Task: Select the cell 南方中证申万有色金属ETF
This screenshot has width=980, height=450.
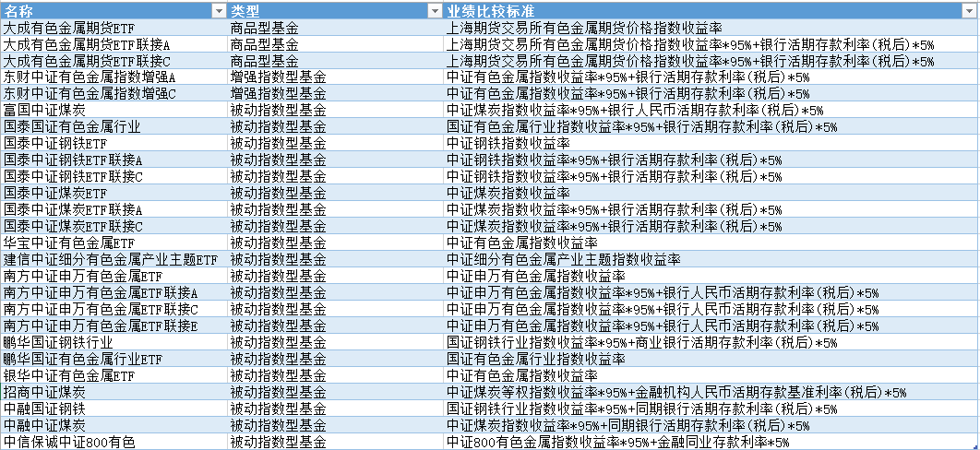Action: 114,276
